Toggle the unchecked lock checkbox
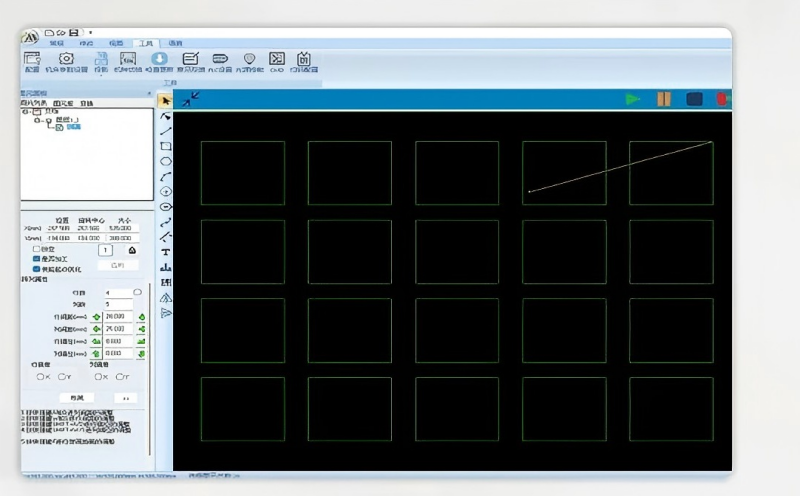This screenshot has height=496, width=800. [x=37, y=249]
